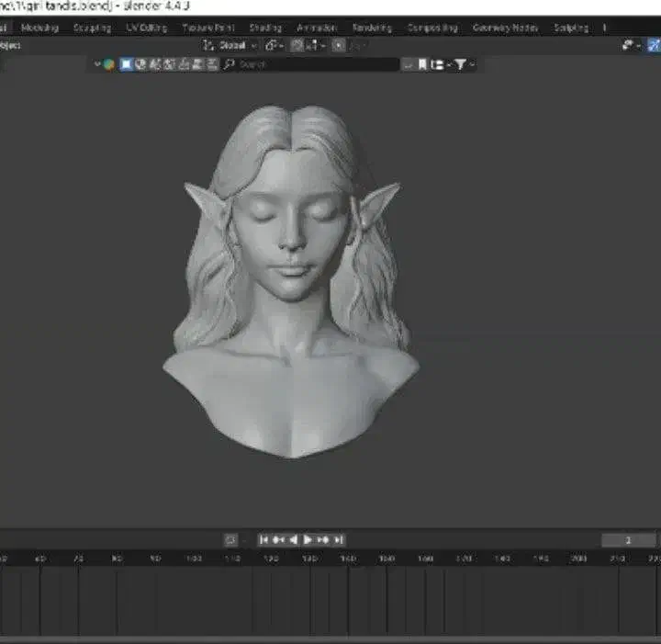Screen dimensions: 661x644
Task: Click the auto keying record button
Action: click(x=230, y=539)
